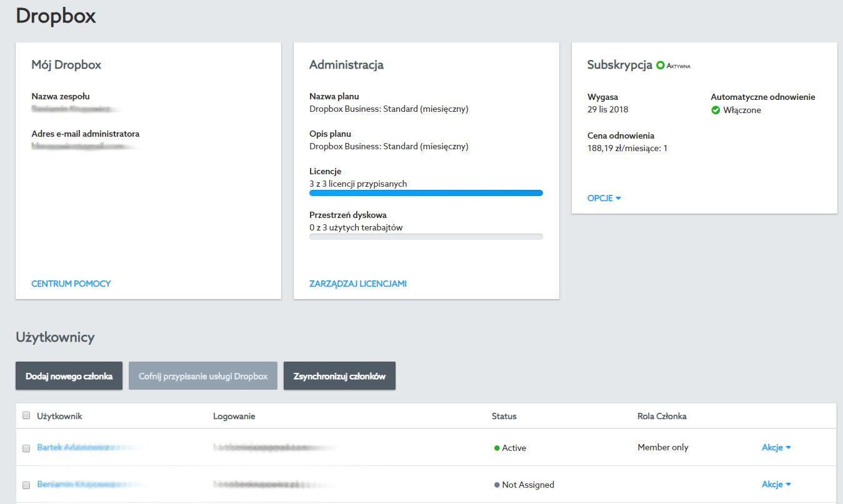The image size is (843, 504).
Task: Click the Zsynchronizuj członków button
Action: 339,376
